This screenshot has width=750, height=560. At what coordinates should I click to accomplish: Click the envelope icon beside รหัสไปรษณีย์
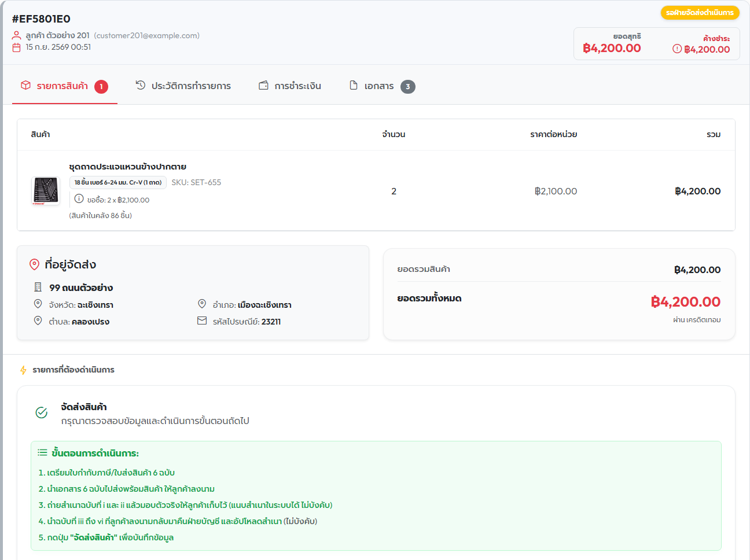click(202, 321)
